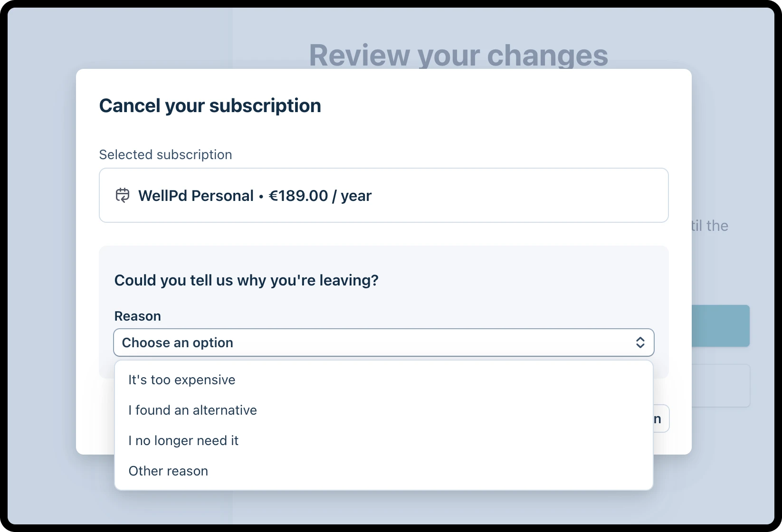Image resolution: width=782 pixels, height=532 pixels.
Task: Click the "WellPd Personal" plan name
Action: click(196, 196)
